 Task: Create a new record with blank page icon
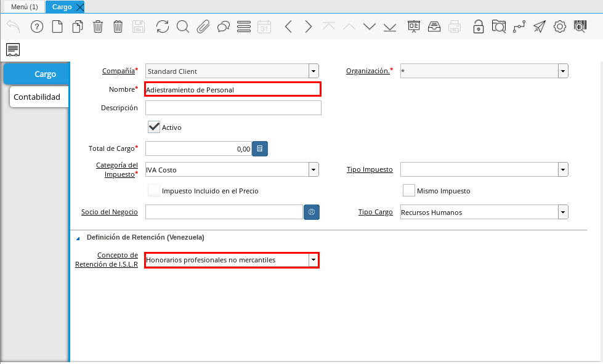(x=57, y=26)
